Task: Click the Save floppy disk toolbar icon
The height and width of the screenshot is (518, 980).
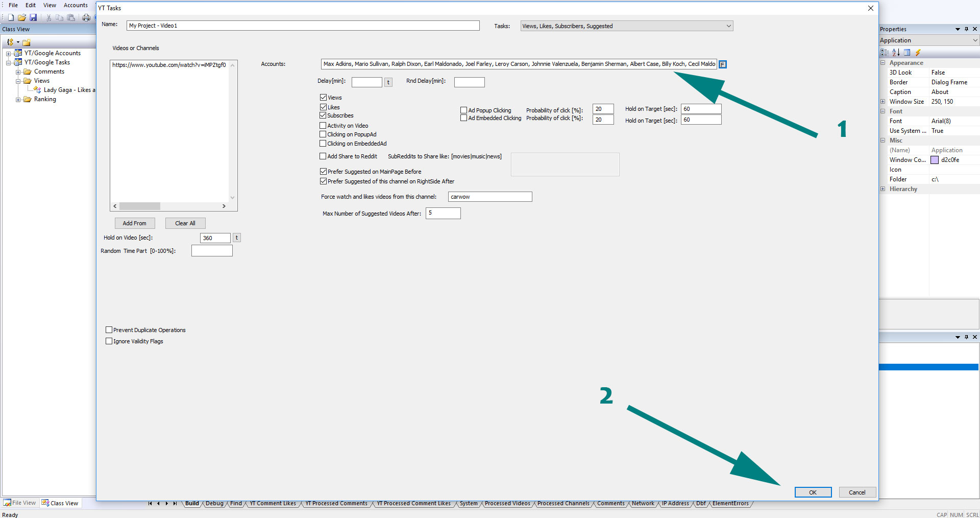Action: [33, 17]
